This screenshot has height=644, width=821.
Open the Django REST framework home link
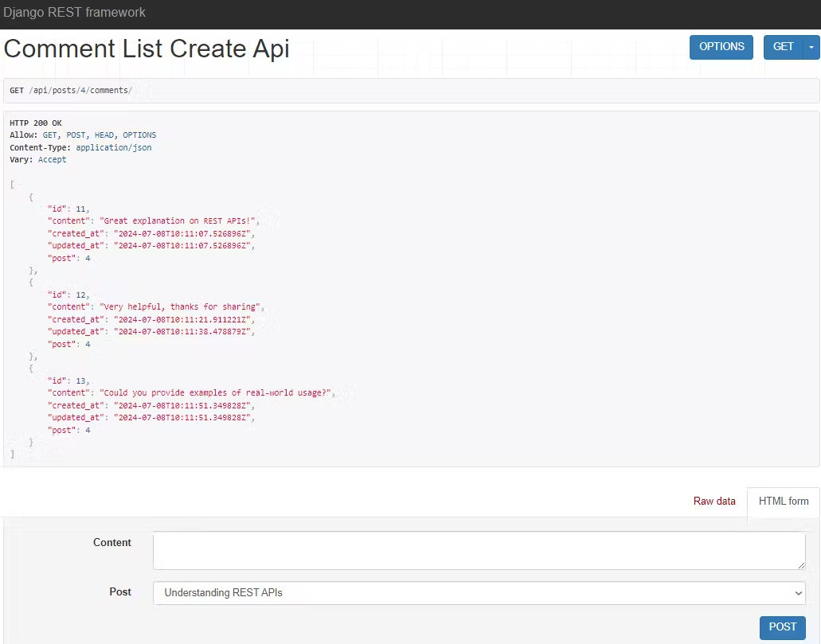76,12
